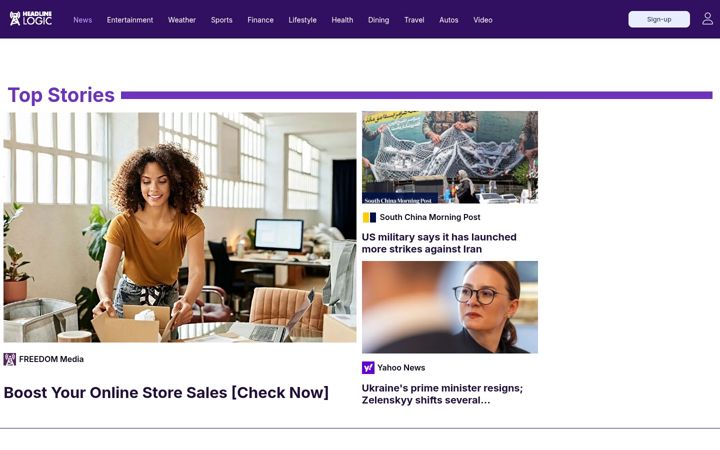Click the Sign-up button

(659, 19)
